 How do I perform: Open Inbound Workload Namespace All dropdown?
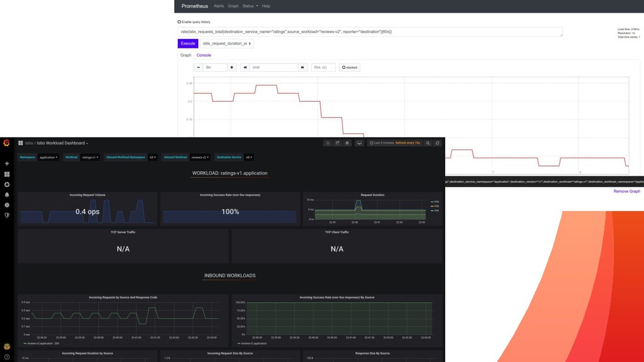[152, 157]
